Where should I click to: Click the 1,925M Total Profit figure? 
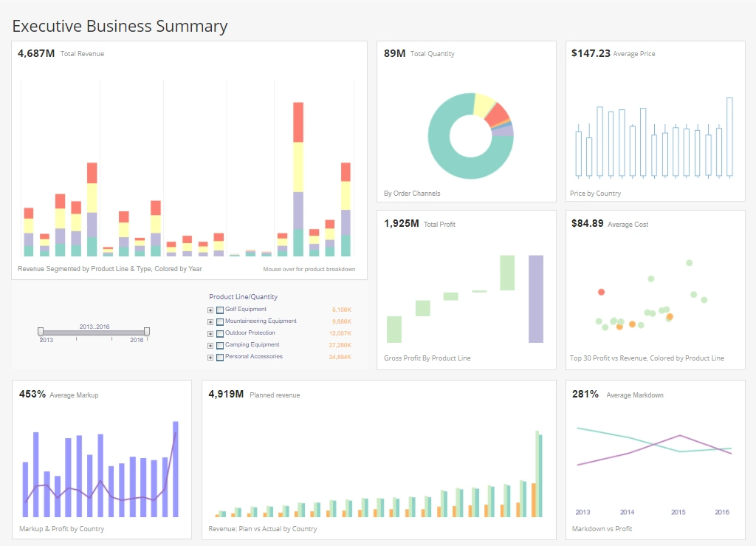coord(402,224)
